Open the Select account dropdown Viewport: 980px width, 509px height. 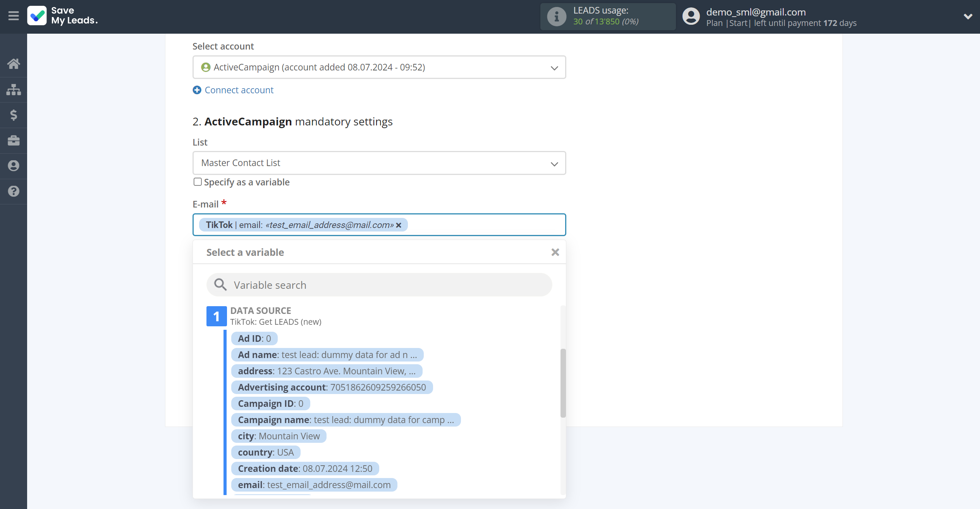(379, 67)
